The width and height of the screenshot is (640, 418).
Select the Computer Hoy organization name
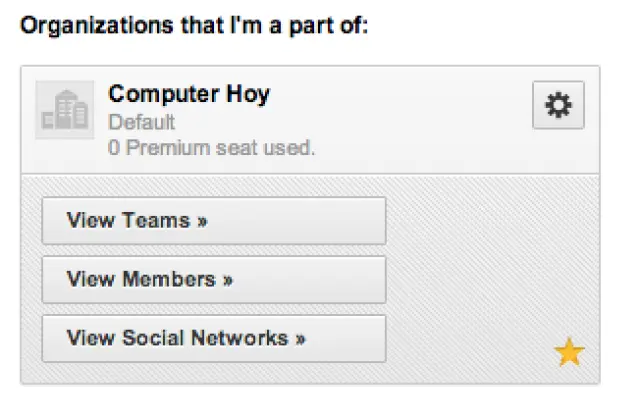pos(189,95)
